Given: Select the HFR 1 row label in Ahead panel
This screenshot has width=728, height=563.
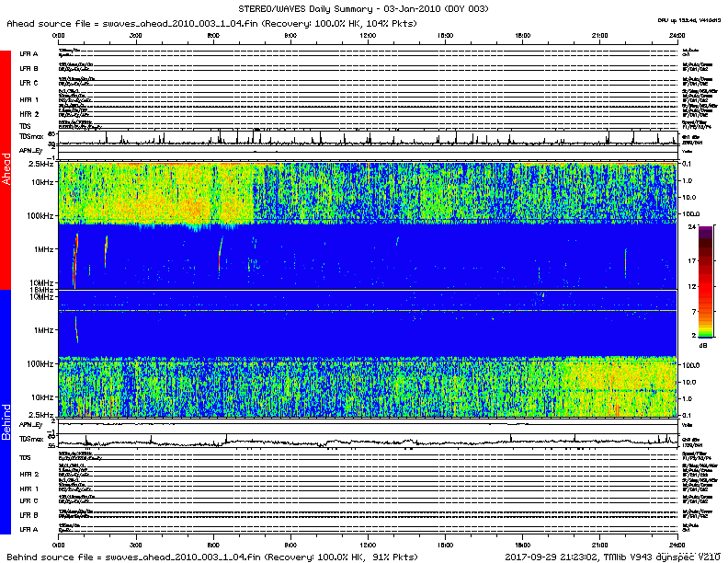Looking at the screenshot, I should [x=28, y=99].
